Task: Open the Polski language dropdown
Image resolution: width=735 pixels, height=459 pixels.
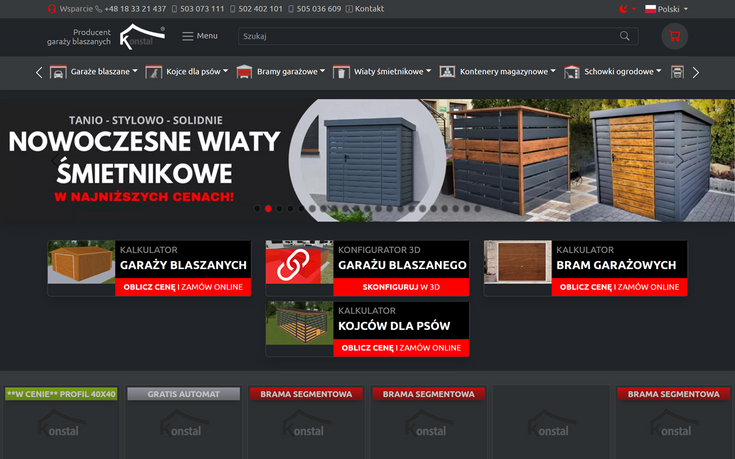Action: pyautogui.click(x=666, y=9)
